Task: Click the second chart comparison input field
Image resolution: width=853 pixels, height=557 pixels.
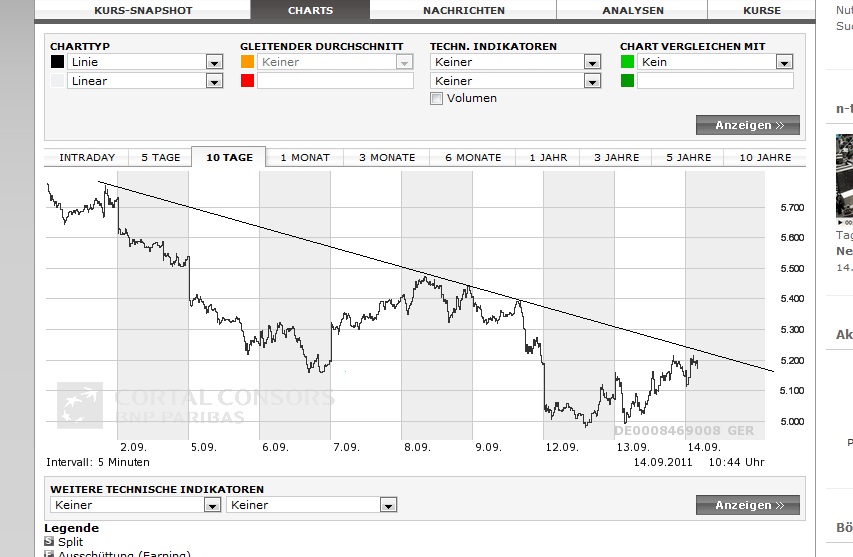Action: [714, 81]
